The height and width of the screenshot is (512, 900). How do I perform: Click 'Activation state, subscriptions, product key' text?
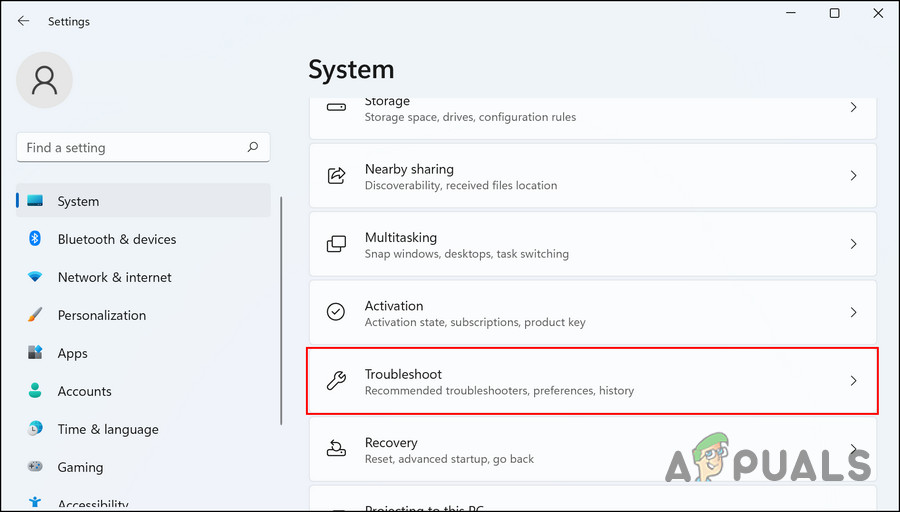pos(475,322)
